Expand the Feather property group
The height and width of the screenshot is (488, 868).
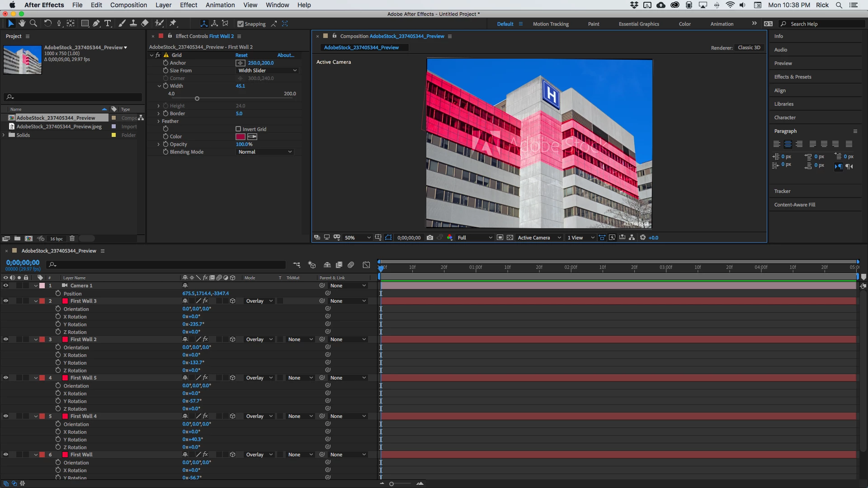pyautogui.click(x=159, y=122)
